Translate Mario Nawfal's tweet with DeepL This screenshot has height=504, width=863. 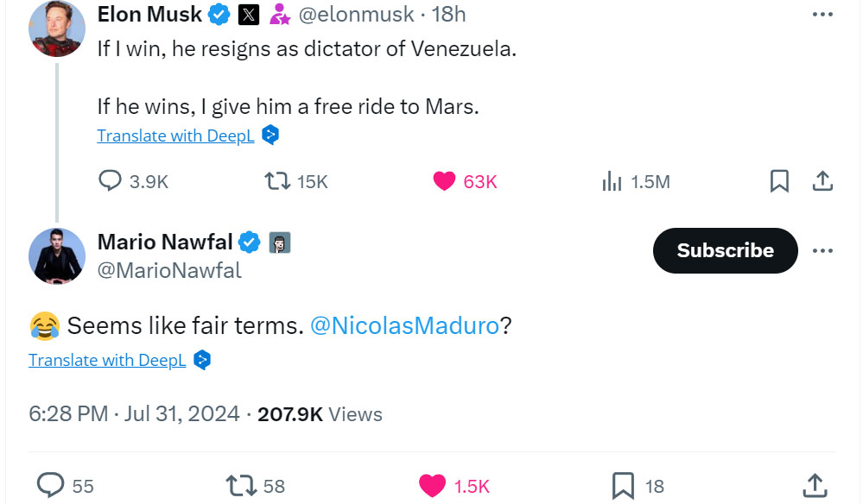tap(107, 360)
